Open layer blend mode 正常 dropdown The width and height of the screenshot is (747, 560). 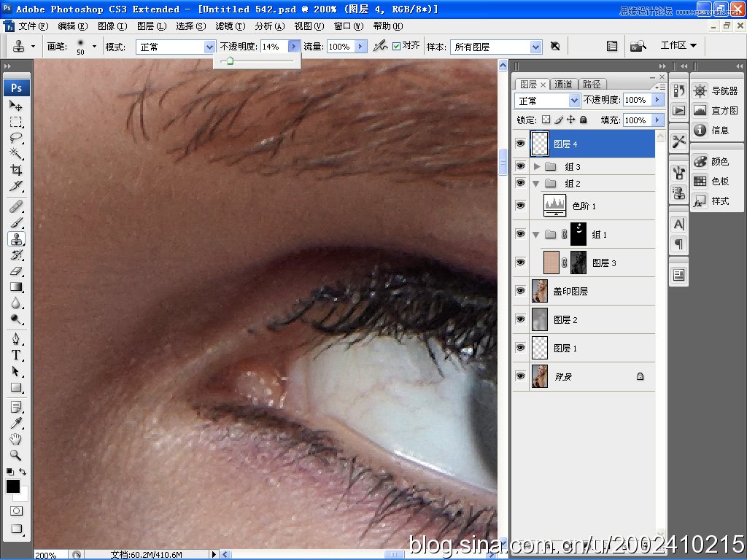[x=547, y=101]
